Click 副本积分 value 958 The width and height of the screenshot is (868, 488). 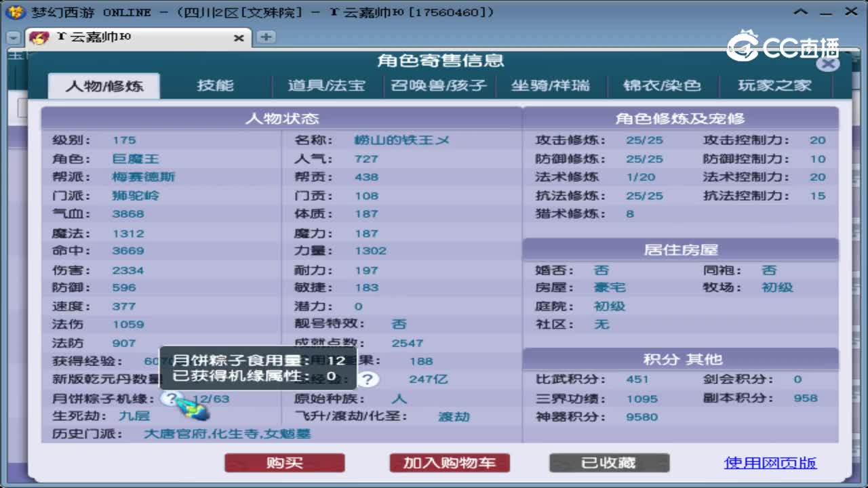click(806, 398)
